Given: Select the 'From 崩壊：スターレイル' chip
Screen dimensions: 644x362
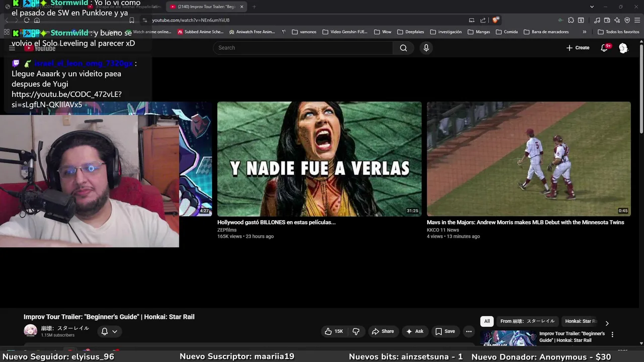Looking at the screenshot, I should 527,321.
